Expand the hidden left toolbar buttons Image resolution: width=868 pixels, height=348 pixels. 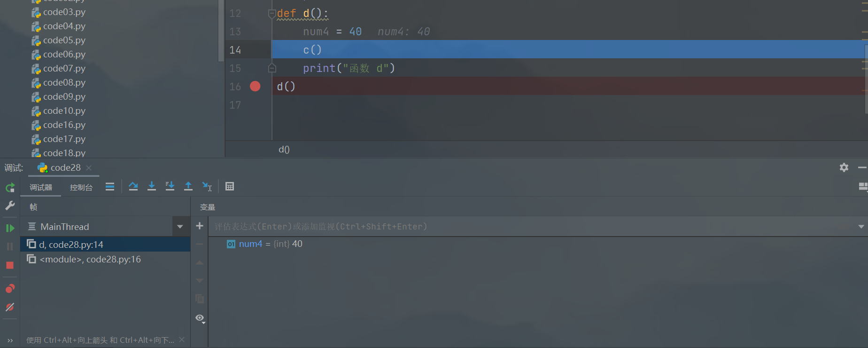[10, 340]
